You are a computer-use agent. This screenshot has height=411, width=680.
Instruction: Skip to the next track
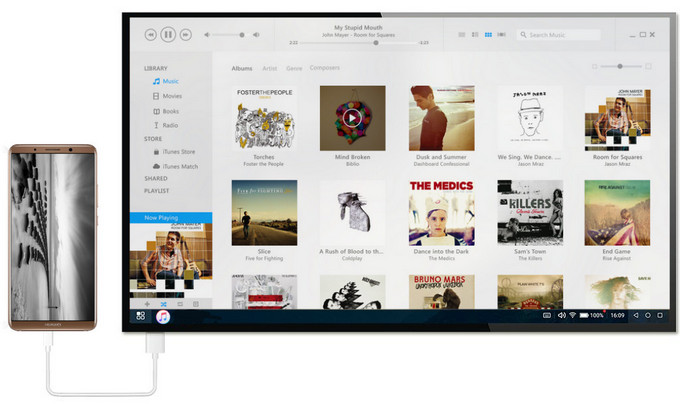coord(186,34)
